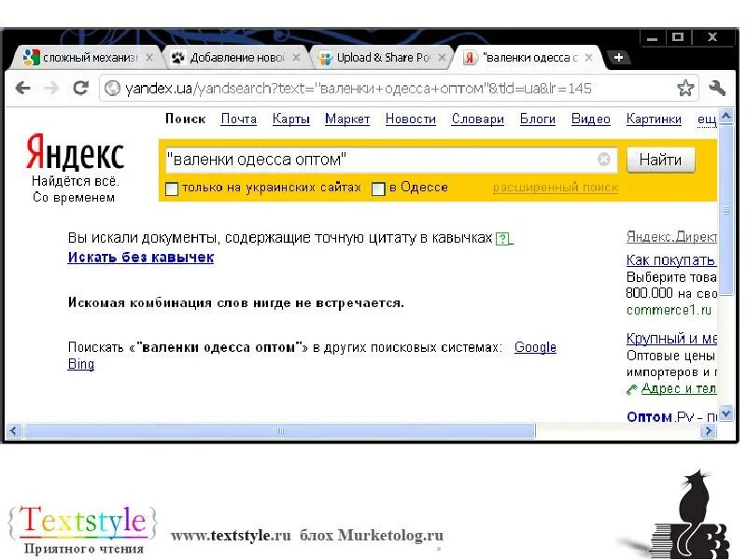Image resolution: width=747 pixels, height=560 pixels.
Task: Open the wrench settings menu
Action: tap(717, 88)
